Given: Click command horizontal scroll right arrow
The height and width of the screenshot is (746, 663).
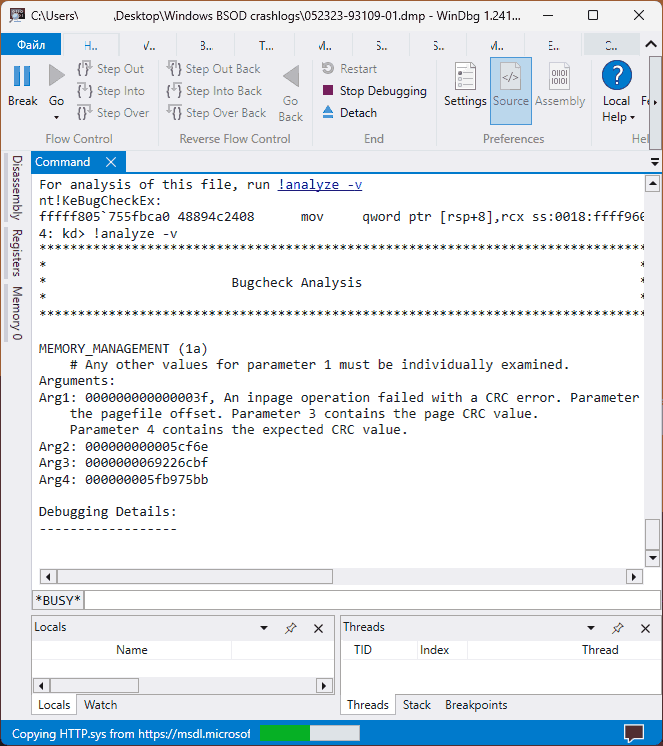Looking at the screenshot, I should point(634,577).
